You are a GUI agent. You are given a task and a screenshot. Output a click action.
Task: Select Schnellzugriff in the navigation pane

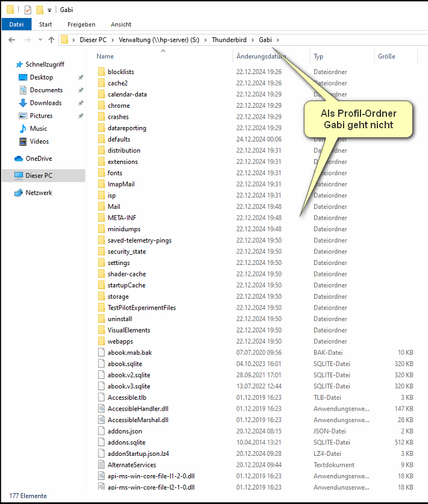tap(45, 64)
